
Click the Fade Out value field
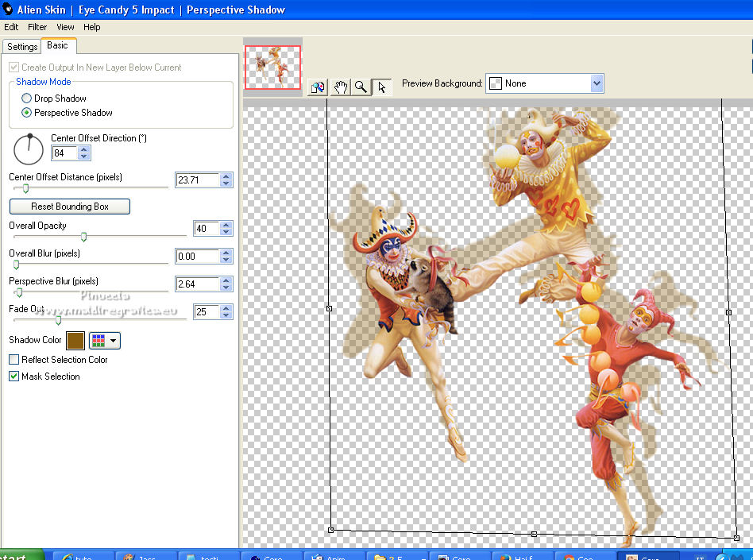[x=207, y=312]
